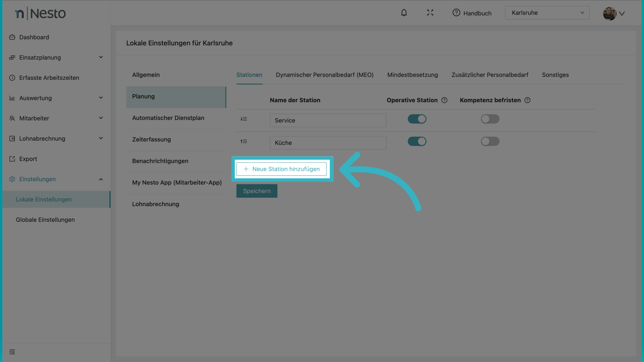Open the Handbuch help icon
The image size is (644, 362).
pyautogui.click(x=456, y=13)
